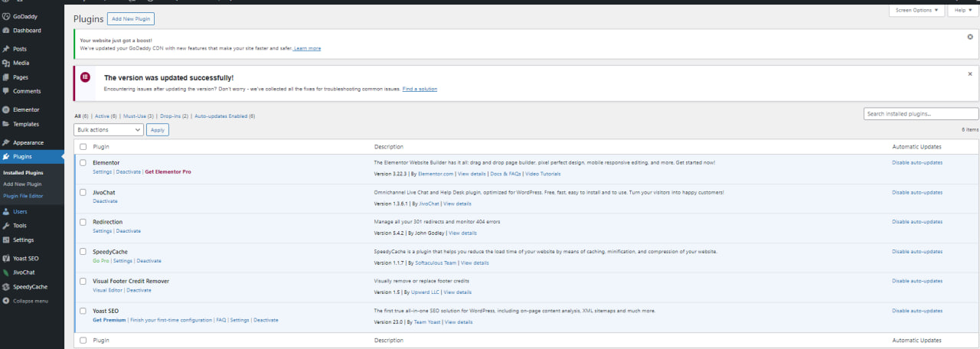Screen dimensions: 980x349
Task: Open Add New Plugin submenu item
Action: pyautogui.click(x=22, y=184)
